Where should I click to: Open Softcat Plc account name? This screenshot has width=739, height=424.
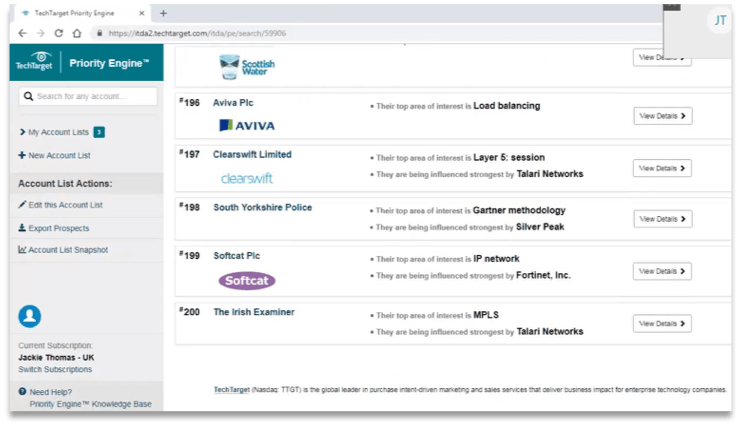237,256
